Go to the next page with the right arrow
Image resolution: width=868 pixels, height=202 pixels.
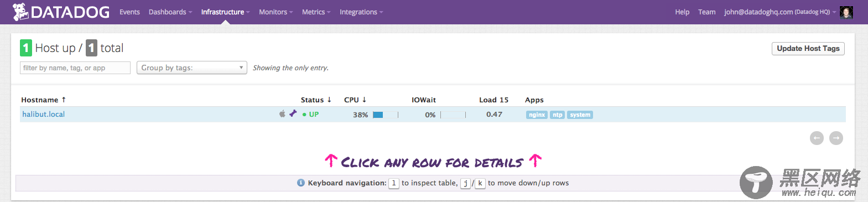tap(836, 138)
